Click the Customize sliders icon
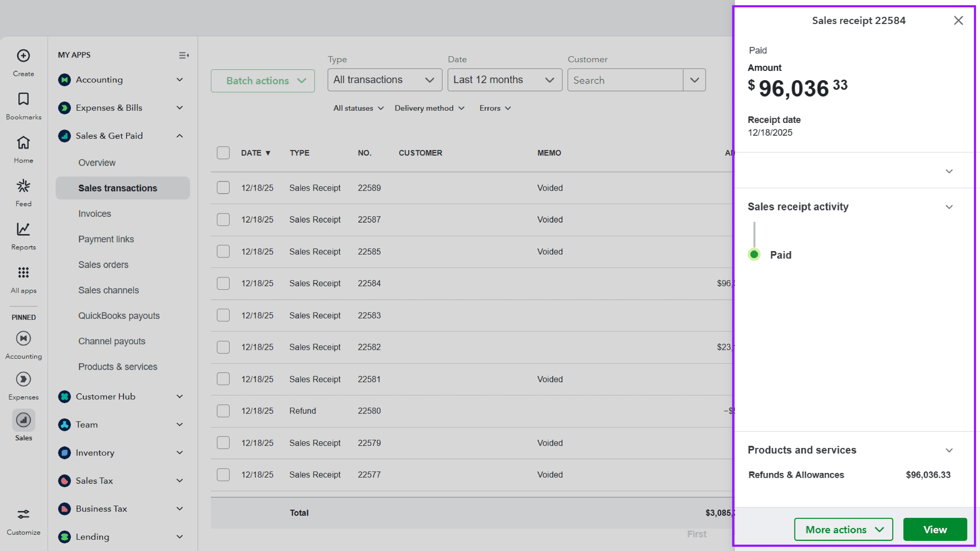Viewport: 980px width, 551px height. 23,515
